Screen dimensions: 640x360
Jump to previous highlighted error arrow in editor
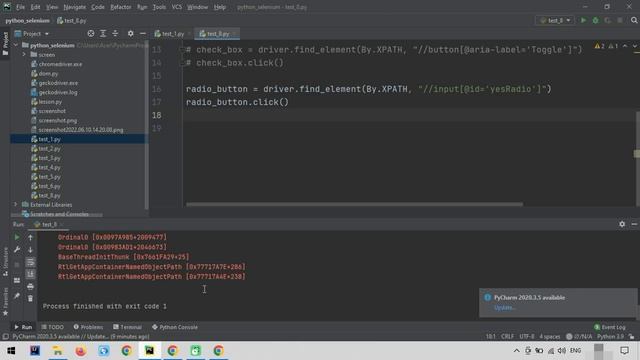[625, 46]
